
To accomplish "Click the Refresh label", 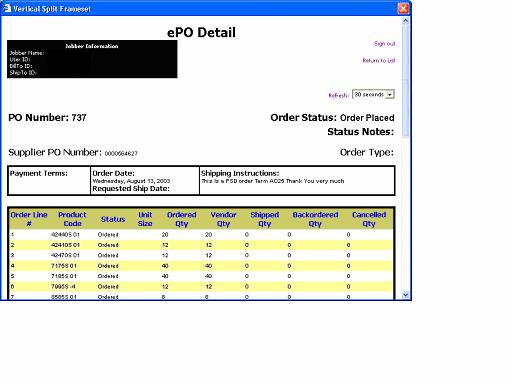I will click(x=338, y=95).
